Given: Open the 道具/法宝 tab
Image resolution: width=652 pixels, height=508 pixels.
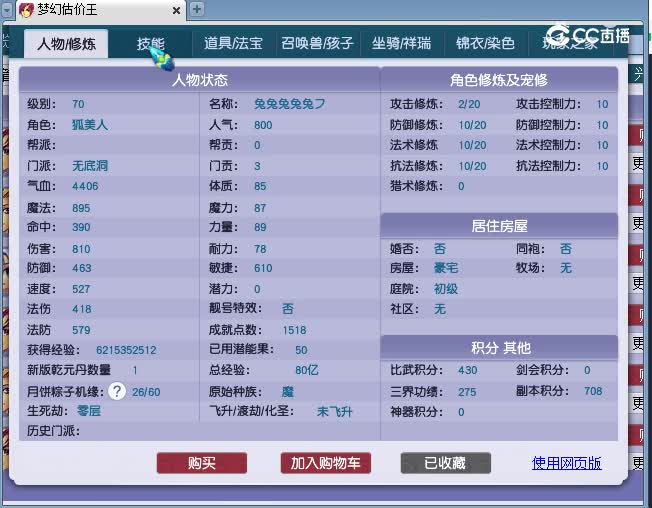Looking at the screenshot, I should coord(233,43).
